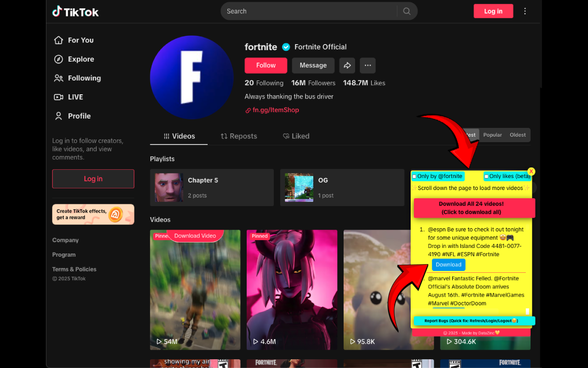Expand the Company footer section
Screen dimensions: 588x368
click(x=66, y=240)
